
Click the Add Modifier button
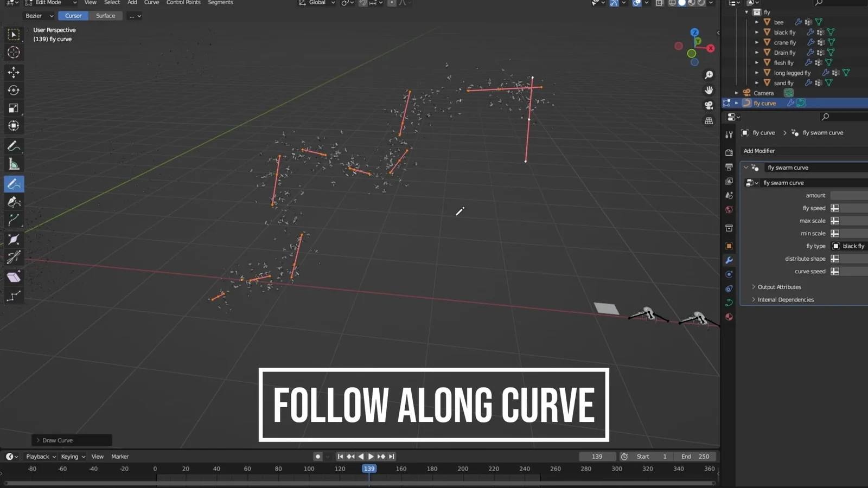759,151
